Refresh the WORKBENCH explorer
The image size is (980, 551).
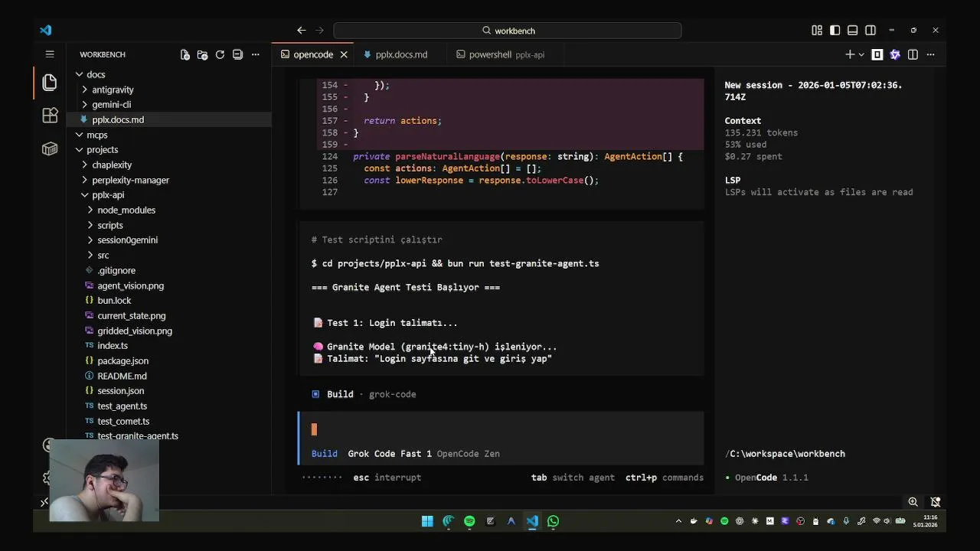(220, 54)
